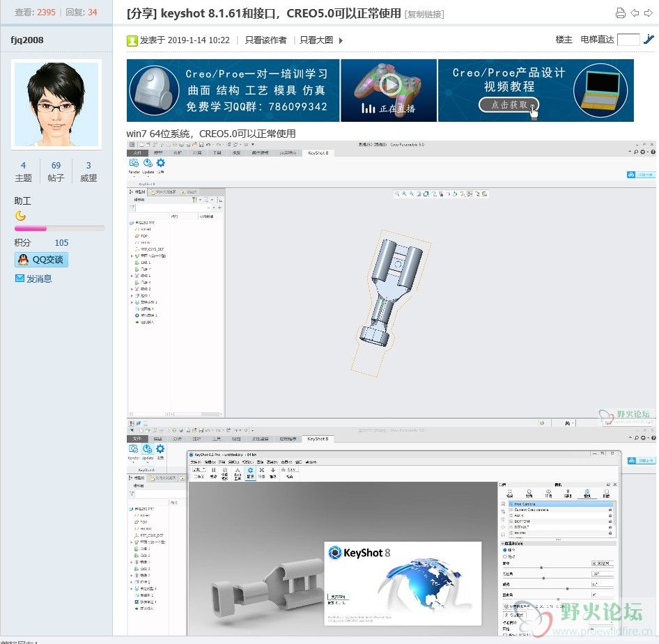Image resolution: width=659 pixels, height=644 pixels.
Task: Click the blue rotate icon in KeyShot toolbar
Action: click(250, 471)
